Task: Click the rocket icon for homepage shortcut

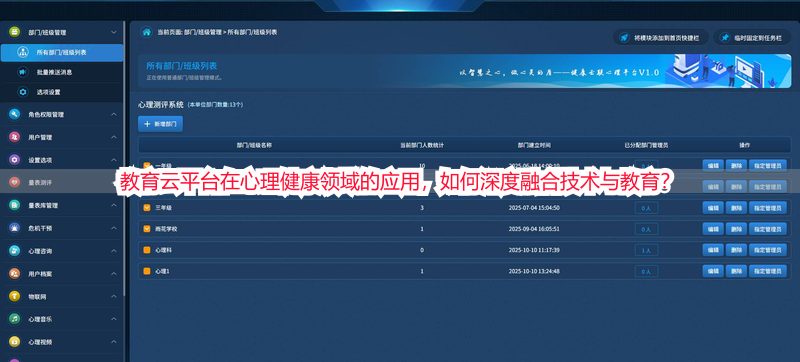Action: click(x=623, y=38)
